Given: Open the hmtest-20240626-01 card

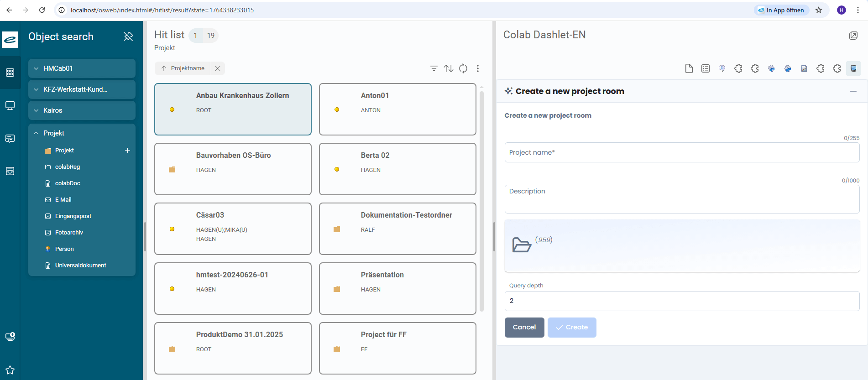Looking at the screenshot, I should click(x=233, y=288).
